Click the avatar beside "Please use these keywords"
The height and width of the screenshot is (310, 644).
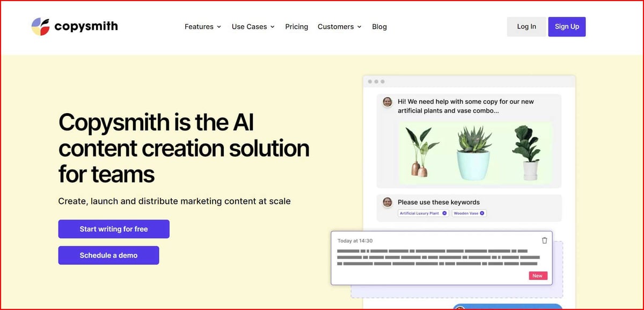click(387, 202)
